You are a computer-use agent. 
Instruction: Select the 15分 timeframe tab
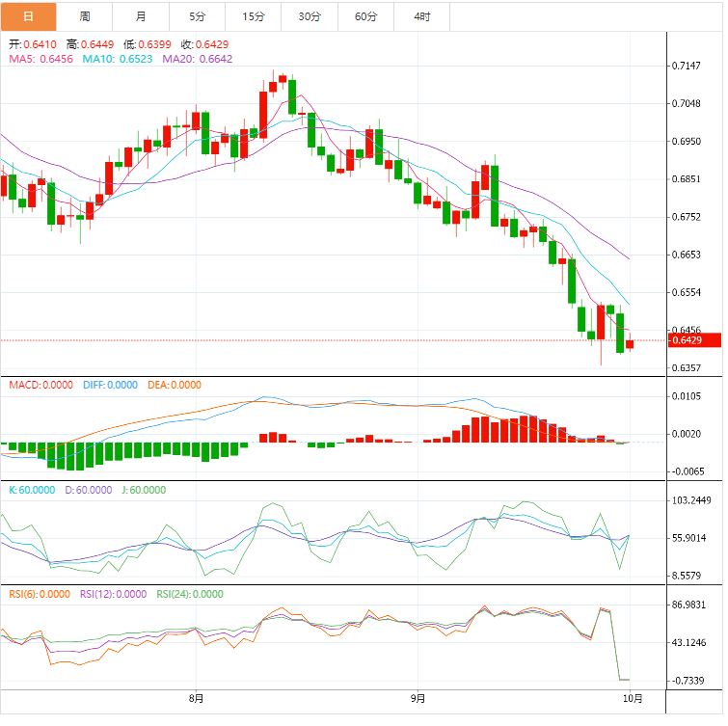pos(254,16)
